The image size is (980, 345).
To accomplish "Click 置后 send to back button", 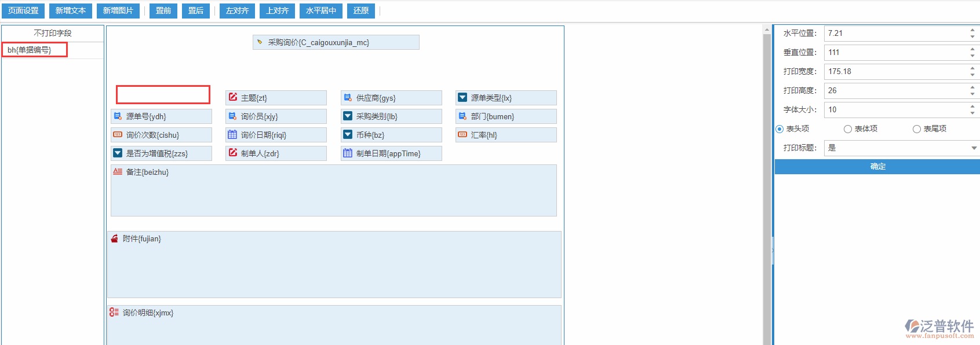I will (x=196, y=11).
